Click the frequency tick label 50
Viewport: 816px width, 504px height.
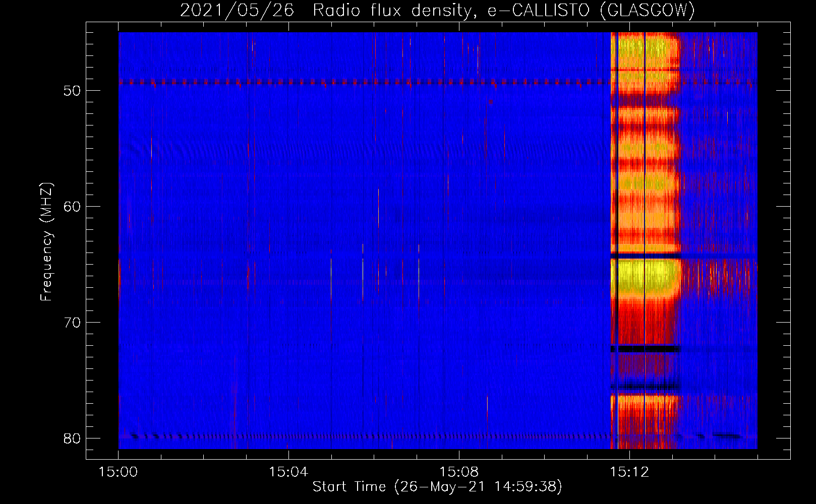coord(72,91)
